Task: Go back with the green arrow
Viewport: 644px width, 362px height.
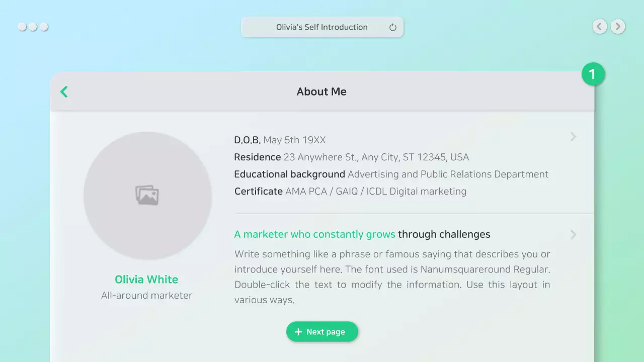Action: (64, 92)
